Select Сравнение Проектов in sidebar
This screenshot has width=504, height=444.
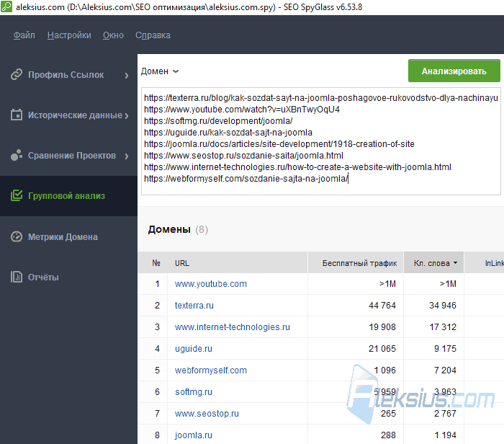(x=69, y=156)
